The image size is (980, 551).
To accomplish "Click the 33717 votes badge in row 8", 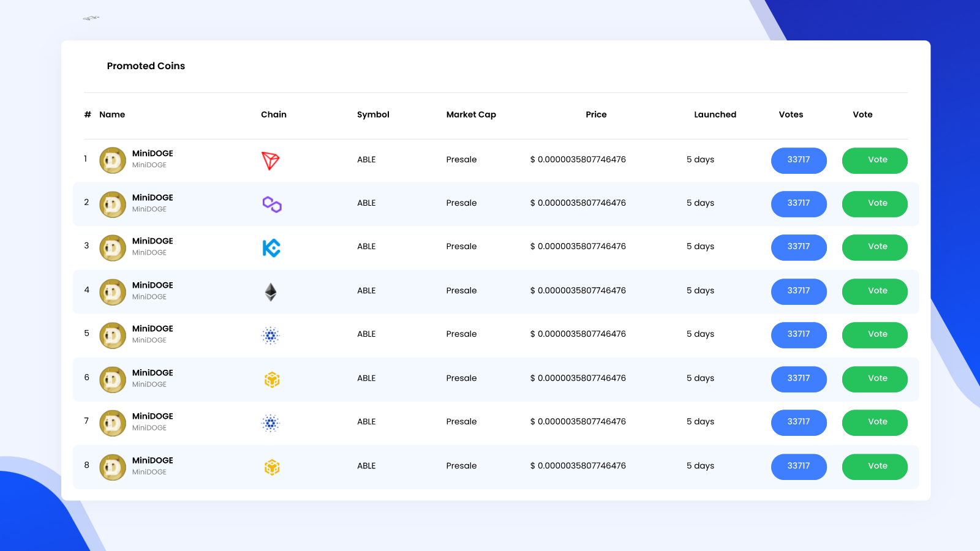I will click(x=799, y=467).
